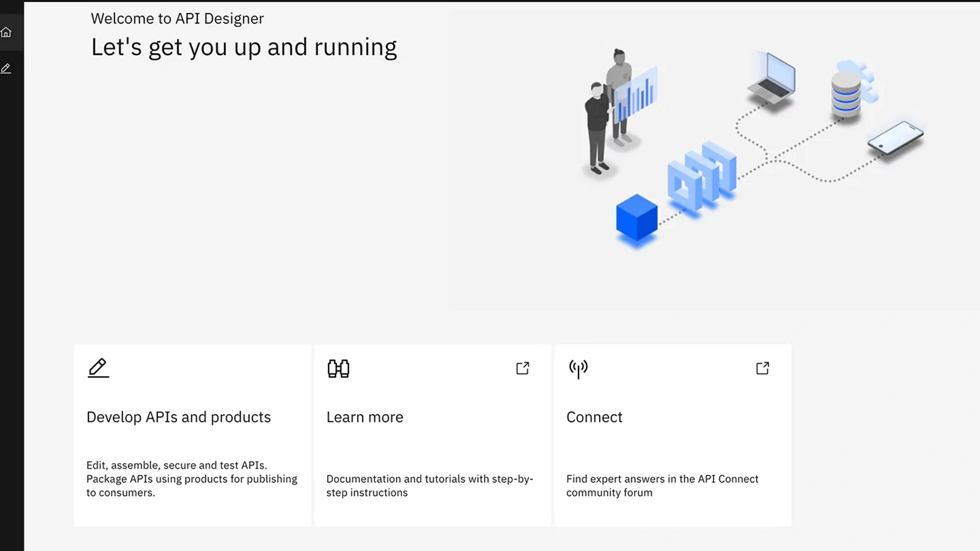Open the Develop pencil icon in sidebar
This screenshot has height=551, width=980.
coord(6,69)
